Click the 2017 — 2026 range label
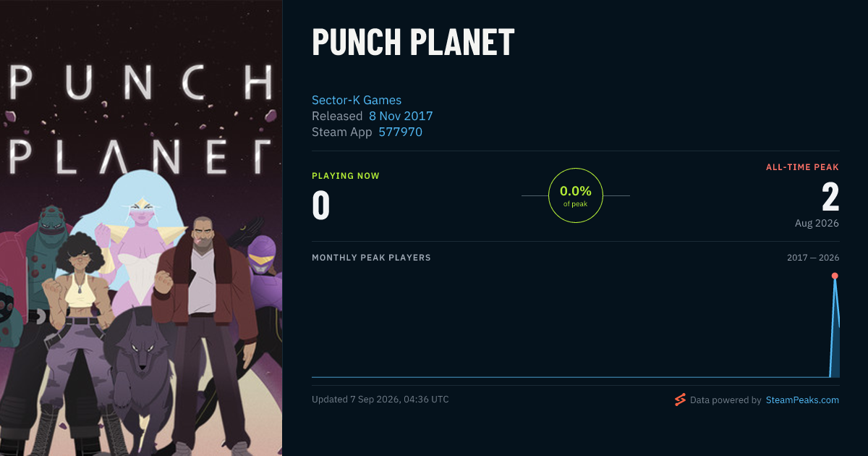This screenshot has height=456, width=868. click(813, 258)
